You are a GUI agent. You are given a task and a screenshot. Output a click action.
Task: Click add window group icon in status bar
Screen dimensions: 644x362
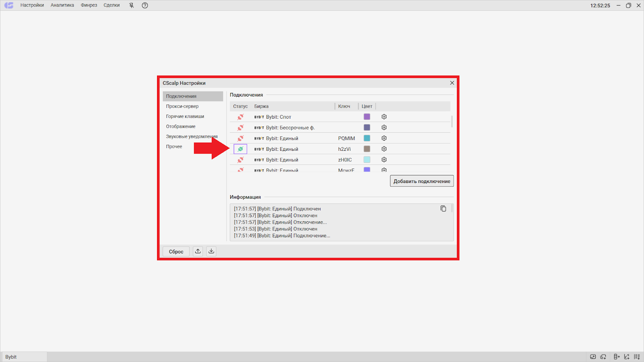click(603, 357)
